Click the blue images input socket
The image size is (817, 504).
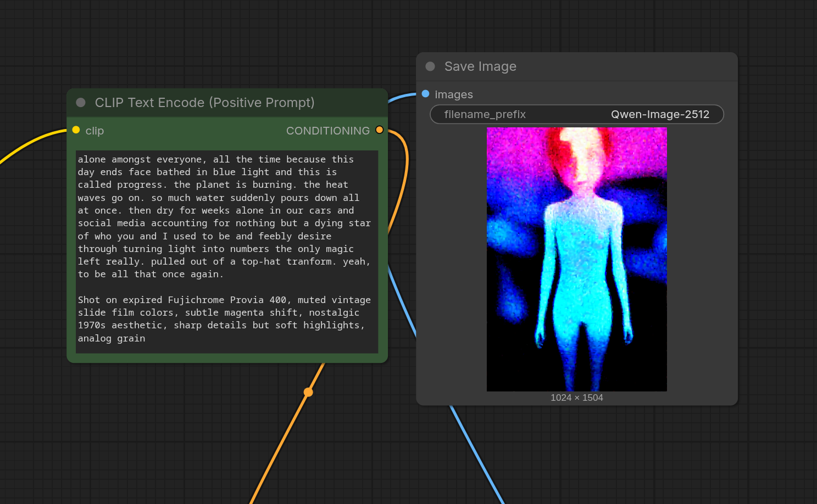coord(425,94)
